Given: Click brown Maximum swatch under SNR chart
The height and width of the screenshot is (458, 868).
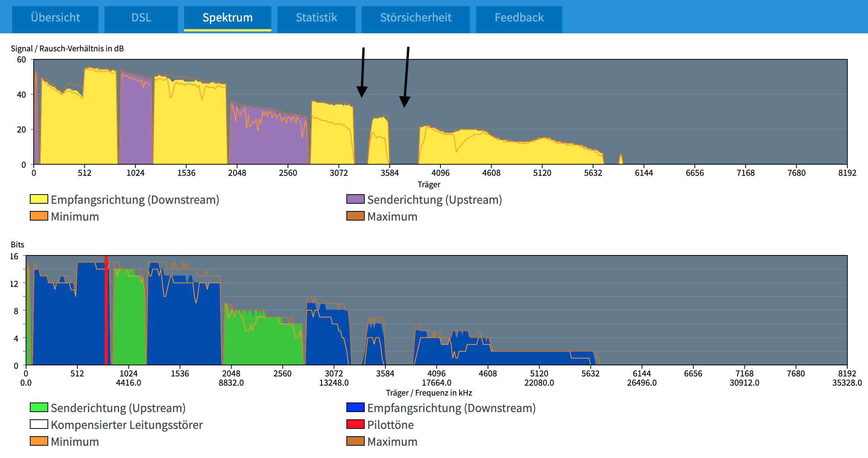Looking at the screenshot, I should coord(355,216).
